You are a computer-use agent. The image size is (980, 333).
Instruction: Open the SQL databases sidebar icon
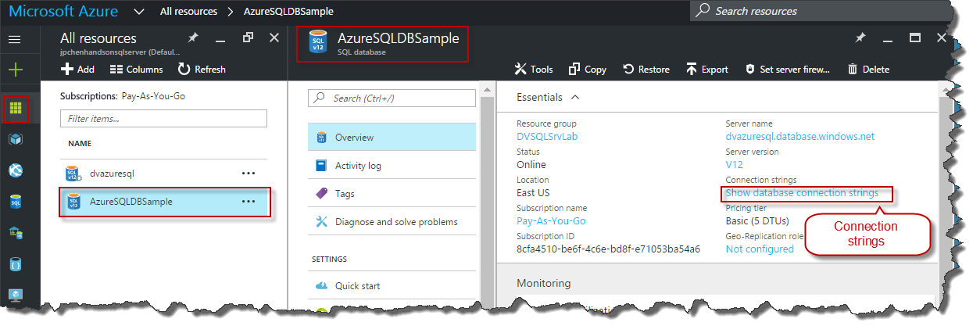point(15,202)
